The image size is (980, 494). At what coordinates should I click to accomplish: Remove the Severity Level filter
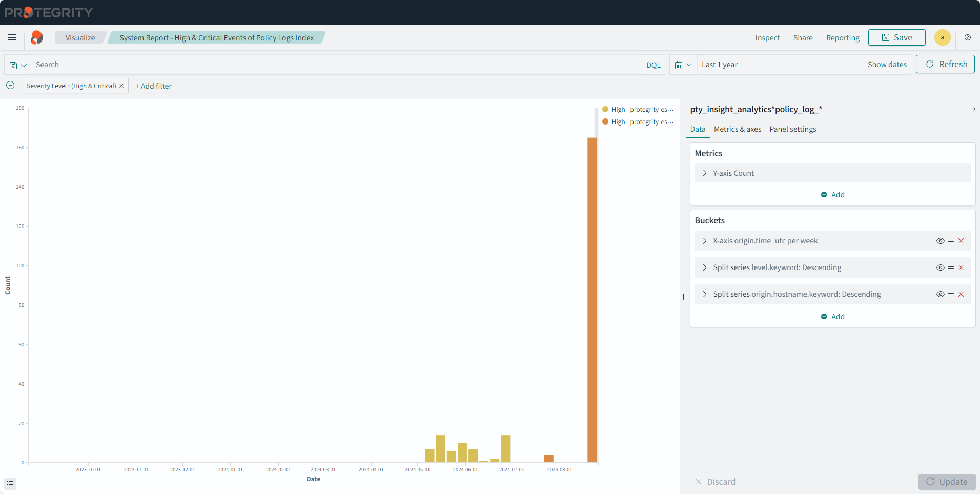pyautogui.click(x=121, y=86)
